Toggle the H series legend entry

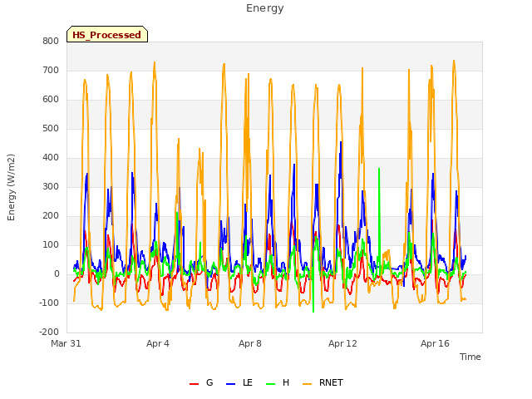pyautogui.click(x=278, y=383)
